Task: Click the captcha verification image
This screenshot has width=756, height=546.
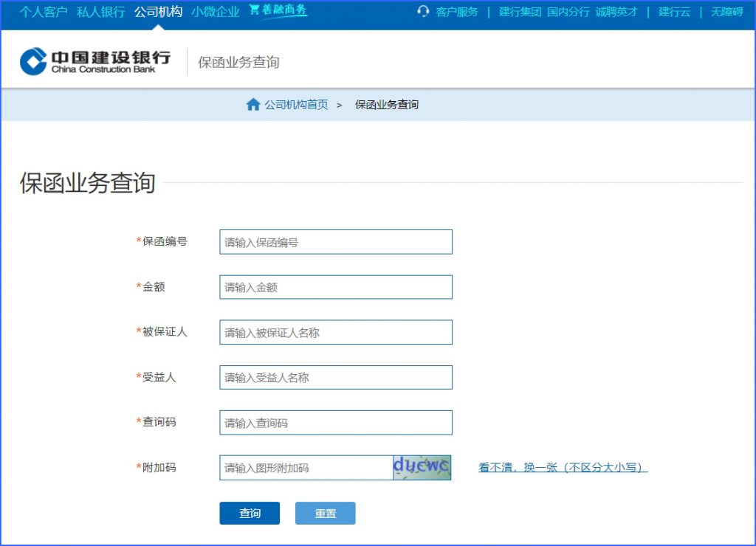Action: [422, 467]
